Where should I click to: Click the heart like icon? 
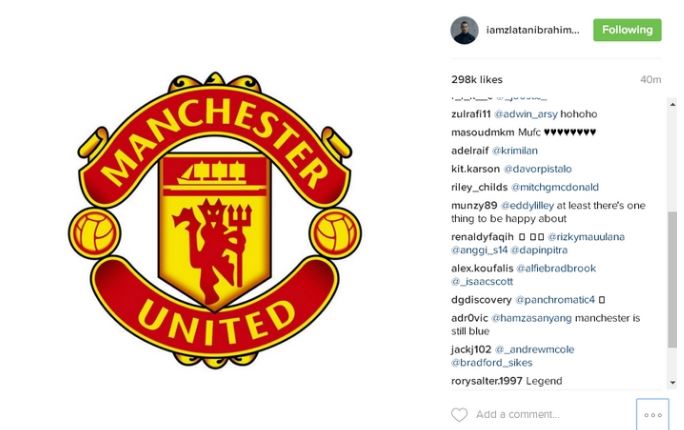pos(459,414)
